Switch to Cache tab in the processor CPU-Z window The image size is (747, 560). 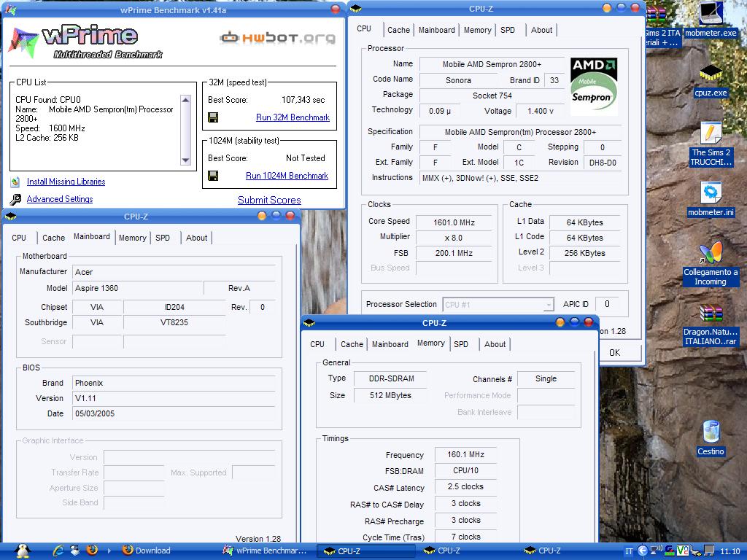[398, 30]
